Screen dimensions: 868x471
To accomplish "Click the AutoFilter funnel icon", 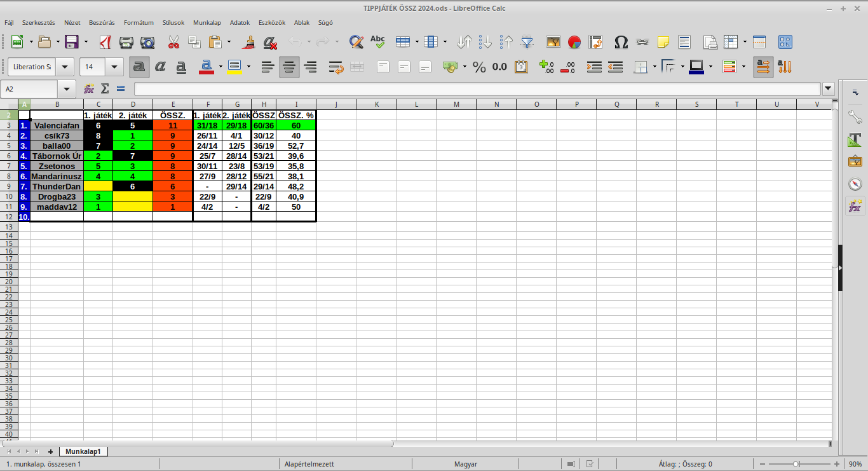I will click(527, 42).
